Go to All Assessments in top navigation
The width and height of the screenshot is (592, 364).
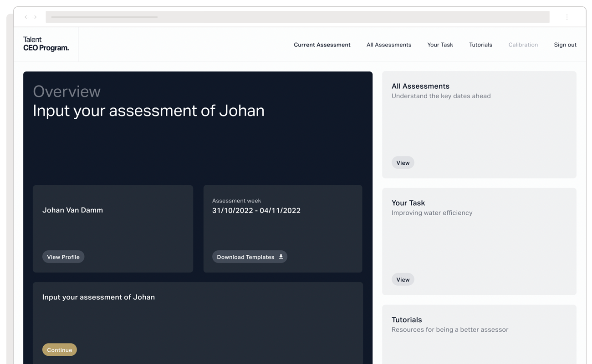[389, 45]
